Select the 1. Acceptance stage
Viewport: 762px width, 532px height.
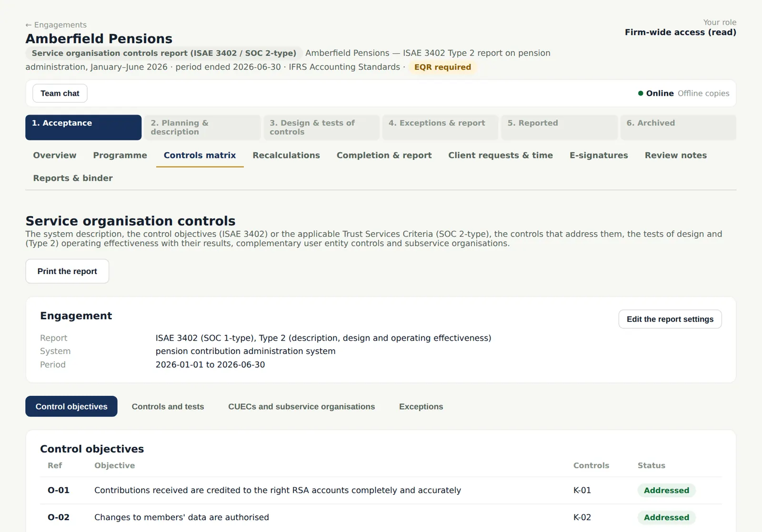(83, 128)
